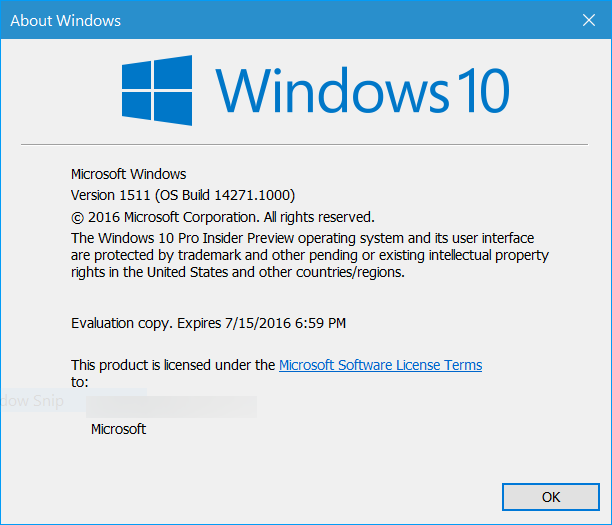
Task: Click the About Windows title bar text
Action: 65,20
